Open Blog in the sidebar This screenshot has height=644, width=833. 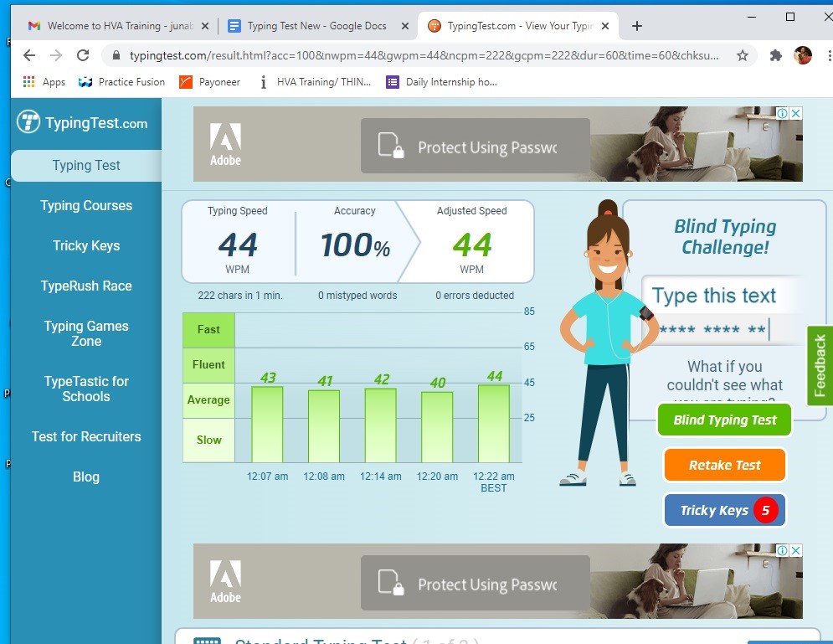click(86, 477)
